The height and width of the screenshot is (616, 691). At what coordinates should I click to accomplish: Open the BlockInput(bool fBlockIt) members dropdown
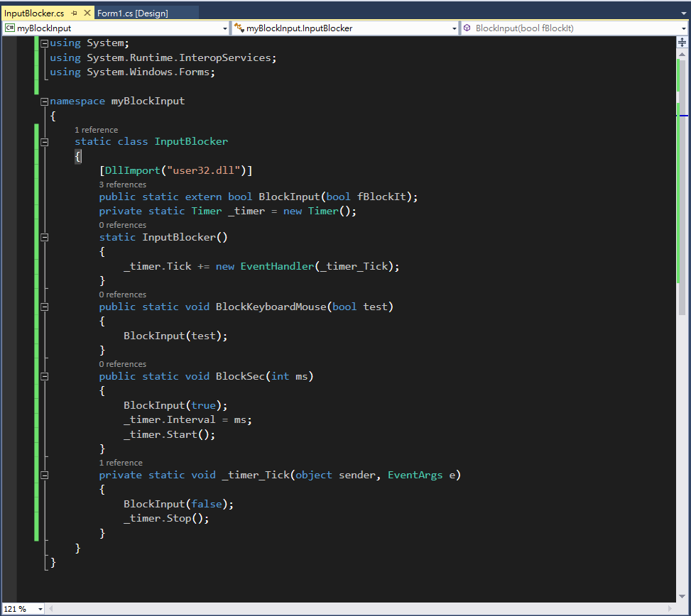(x=683, y=27)
